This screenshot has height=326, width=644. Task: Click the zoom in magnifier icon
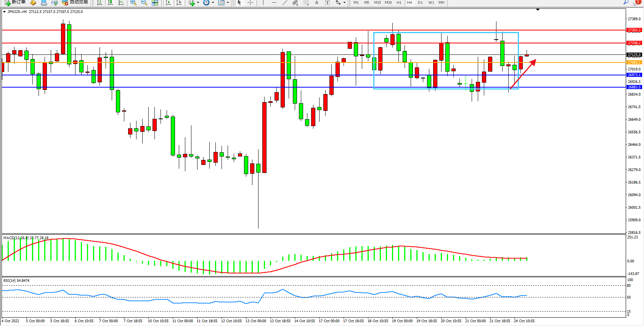point(133,3)
